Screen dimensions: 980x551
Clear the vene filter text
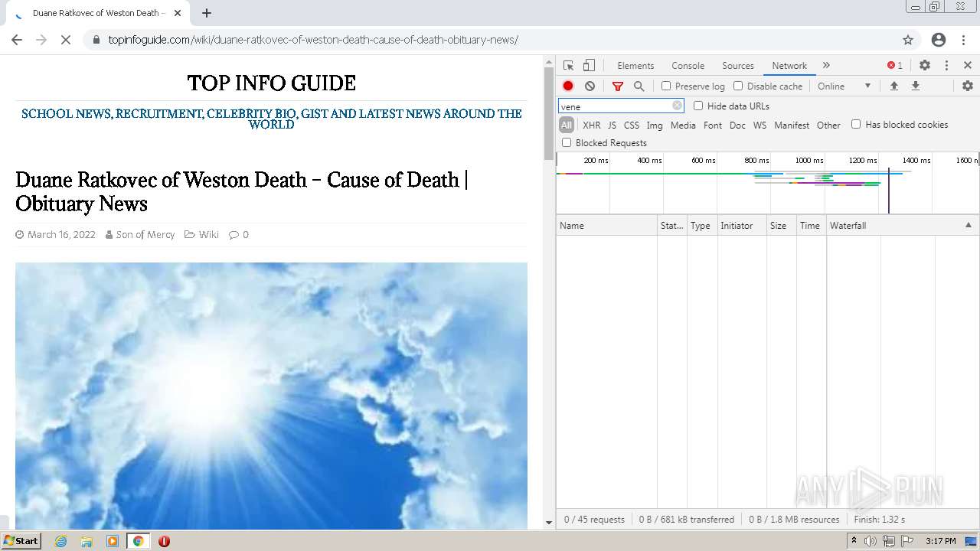[677, 106]
